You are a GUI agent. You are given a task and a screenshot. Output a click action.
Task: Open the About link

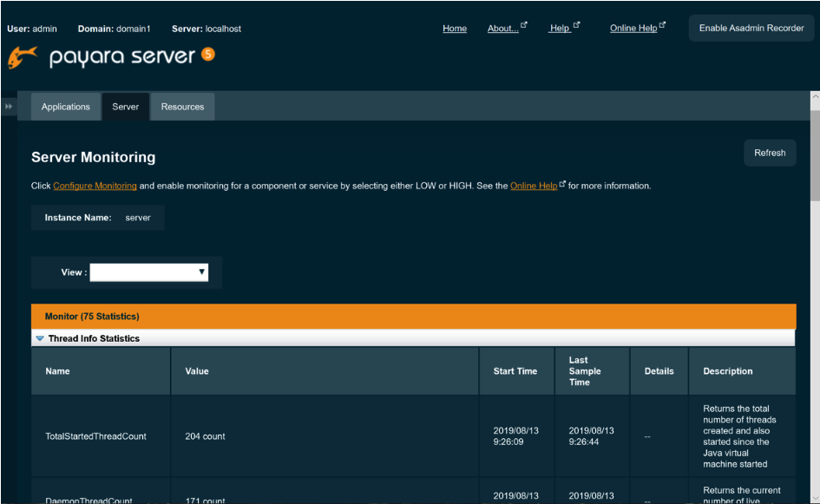click(503, 29)
